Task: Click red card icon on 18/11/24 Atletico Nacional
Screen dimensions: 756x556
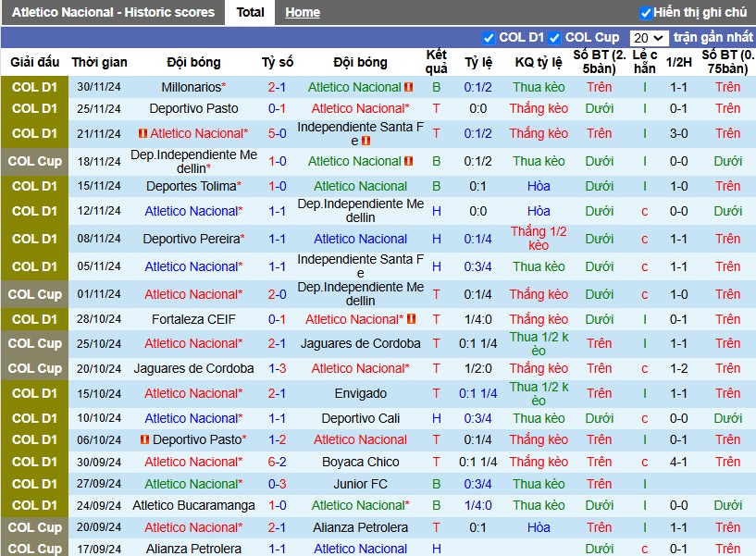Action: point(408,161)
